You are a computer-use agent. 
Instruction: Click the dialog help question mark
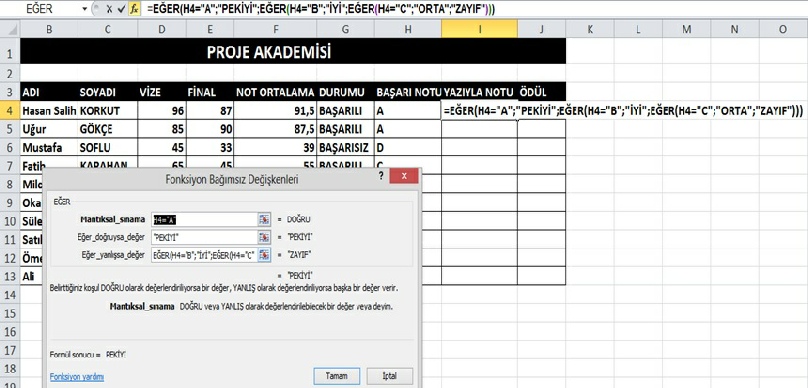[381, 176]
